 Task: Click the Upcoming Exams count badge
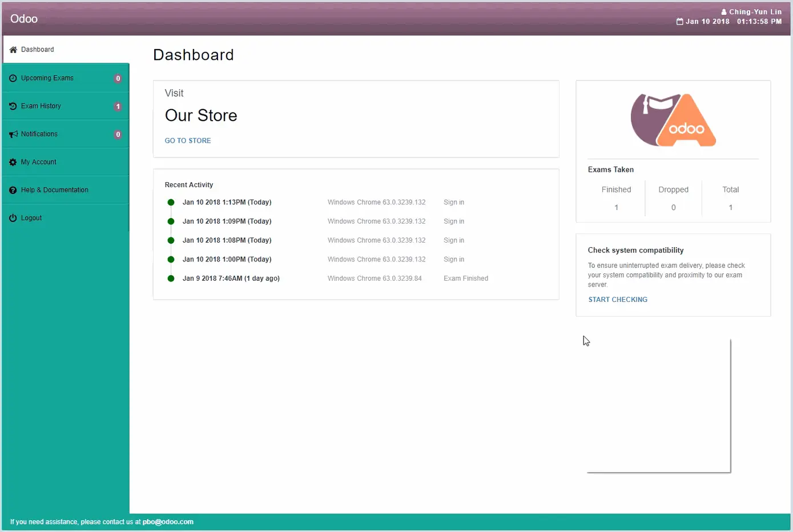tap(118, 79)
